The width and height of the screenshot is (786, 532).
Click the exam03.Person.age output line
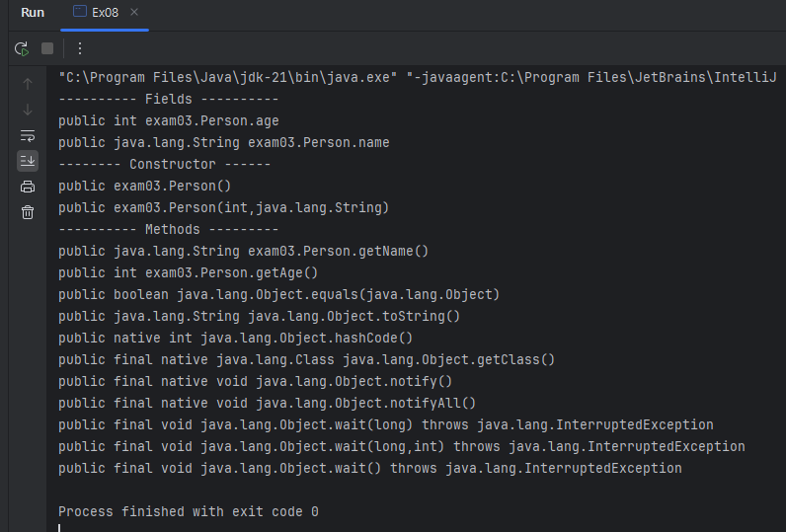click(x=169, y=120)
